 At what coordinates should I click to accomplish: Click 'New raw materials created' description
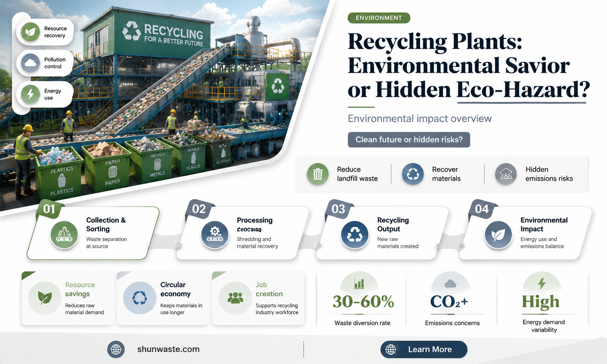pyautogui.click(x=397, y=243)
